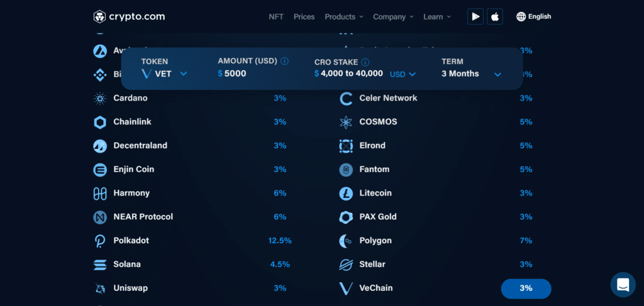Select the COSMOS 5% rate
The image size is (644, 306).
526,123
